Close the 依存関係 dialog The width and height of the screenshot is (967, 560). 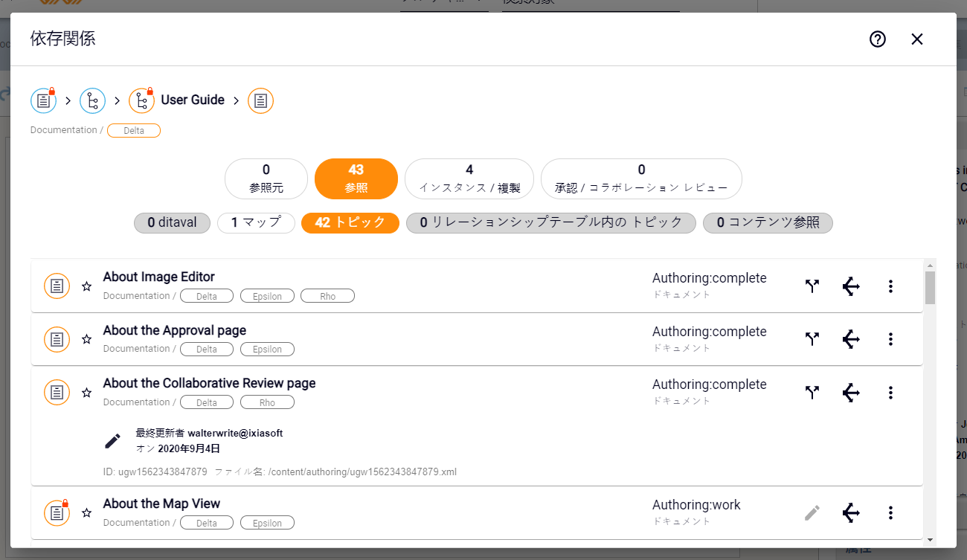coord(917,39)
